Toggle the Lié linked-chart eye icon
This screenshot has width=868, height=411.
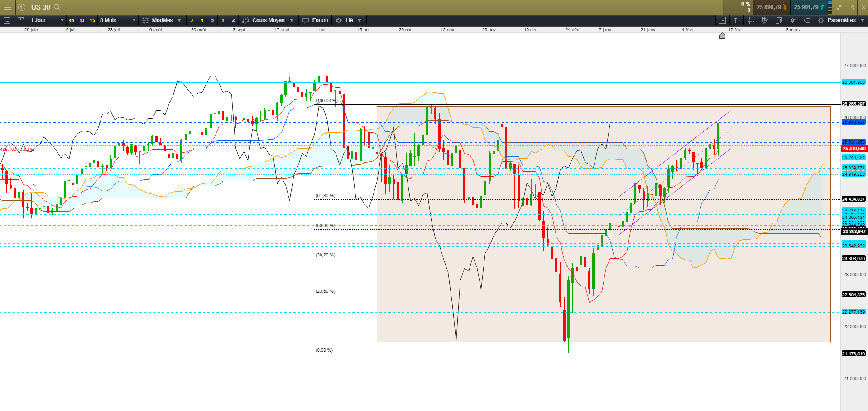(x=339, y=20)
